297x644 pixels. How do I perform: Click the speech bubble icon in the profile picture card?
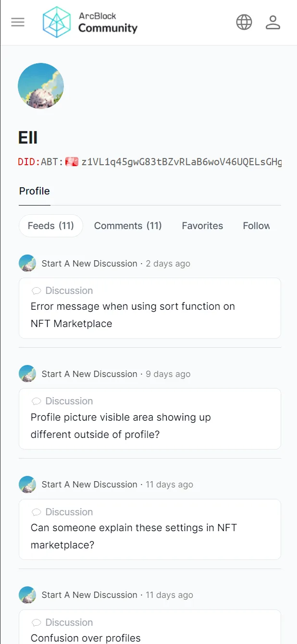pos(36,401)
